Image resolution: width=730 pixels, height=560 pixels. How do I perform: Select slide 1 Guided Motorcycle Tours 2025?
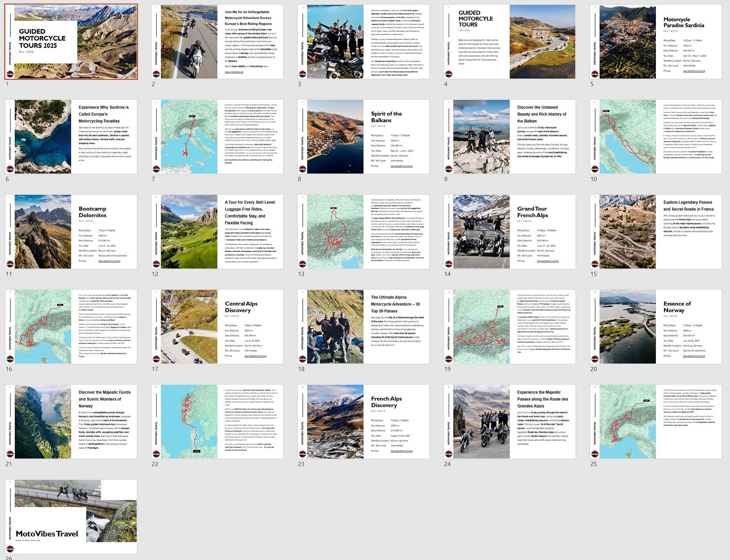[71, 42]
